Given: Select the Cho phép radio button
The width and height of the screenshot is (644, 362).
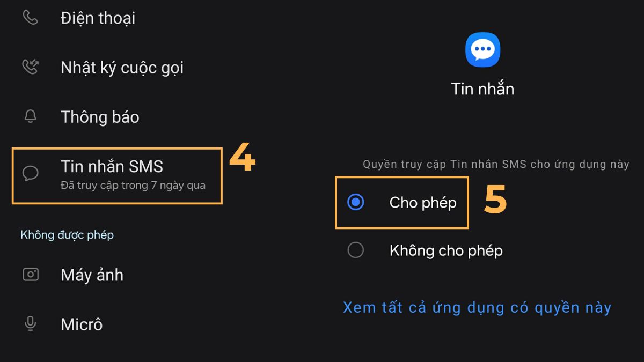Looking at the screenshot, I should pos(356,202).
